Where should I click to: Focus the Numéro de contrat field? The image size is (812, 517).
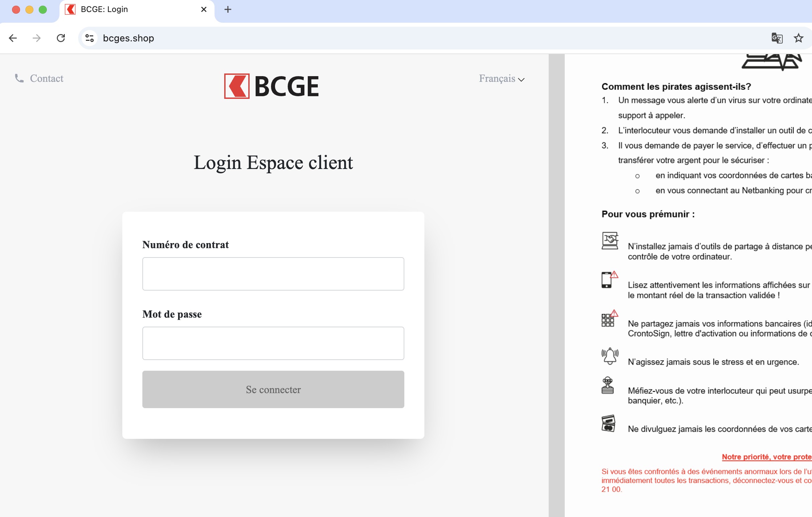pos(273,274)
